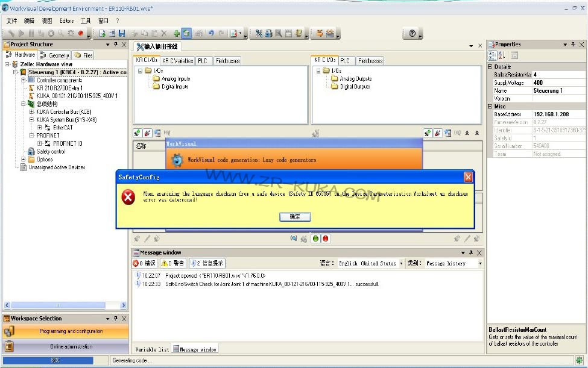Open the Message history category dropdown
The width and height of the screenshot is (588, 368).
click(x=454, y=263)
